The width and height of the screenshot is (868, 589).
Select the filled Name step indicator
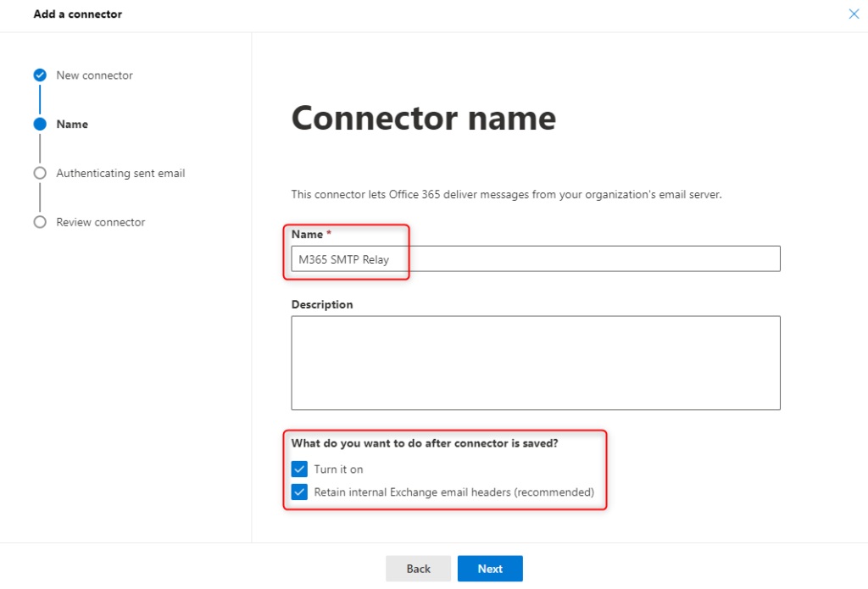[40, 124]
